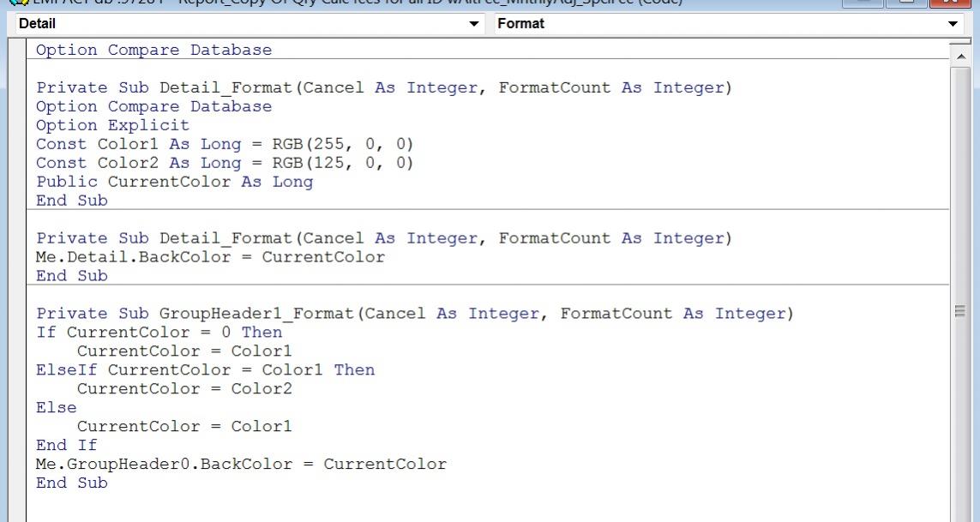
Task: Place cursor on the Option Explicit line
Action: [112, 125]
